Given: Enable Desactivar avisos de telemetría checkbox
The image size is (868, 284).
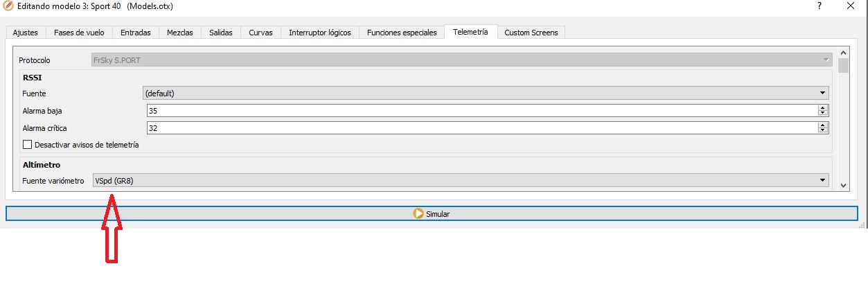Looking at the screenshot, I should 28,145.
